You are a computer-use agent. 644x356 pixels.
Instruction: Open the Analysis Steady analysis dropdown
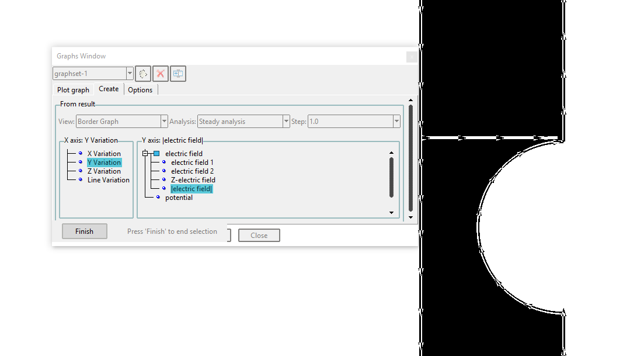[286, 122]
